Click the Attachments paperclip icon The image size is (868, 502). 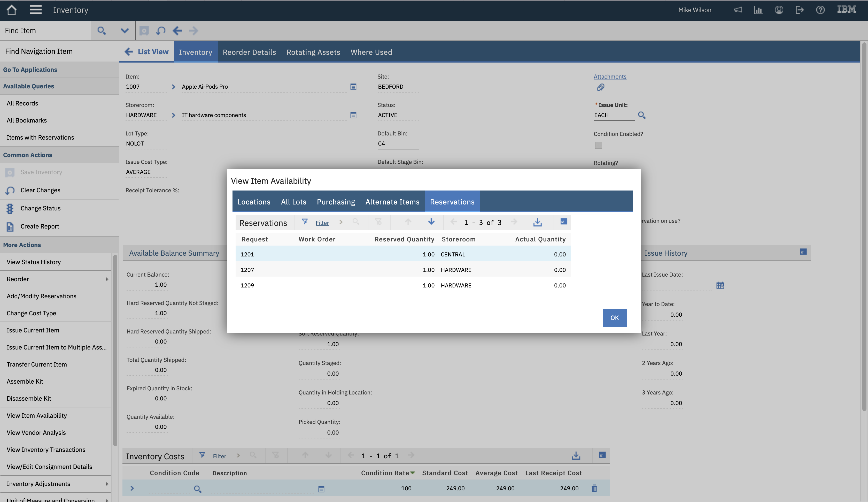pyautogui.click(x=600, y=88)
